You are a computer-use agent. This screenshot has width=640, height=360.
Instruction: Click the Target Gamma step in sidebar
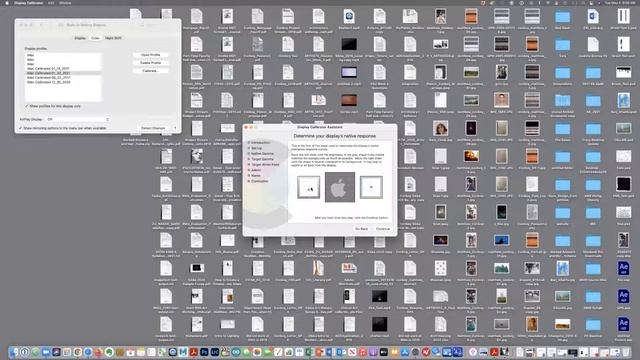tap(262, 159)
